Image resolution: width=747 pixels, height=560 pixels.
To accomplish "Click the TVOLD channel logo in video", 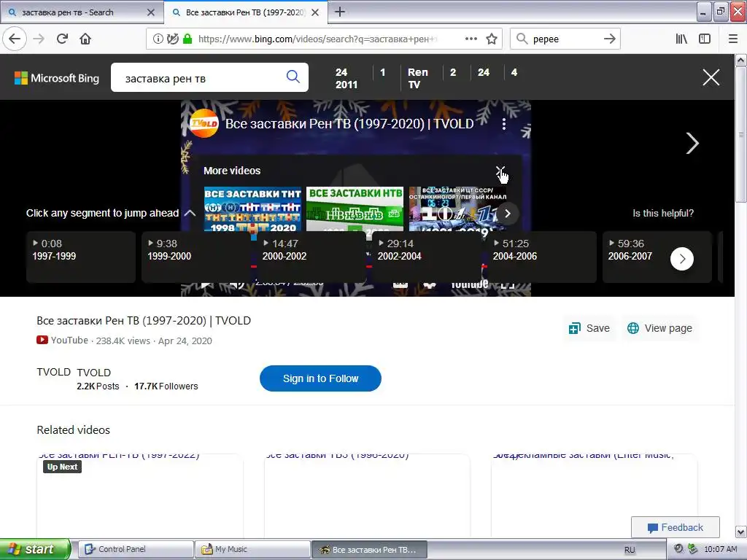I will [204, 123].
